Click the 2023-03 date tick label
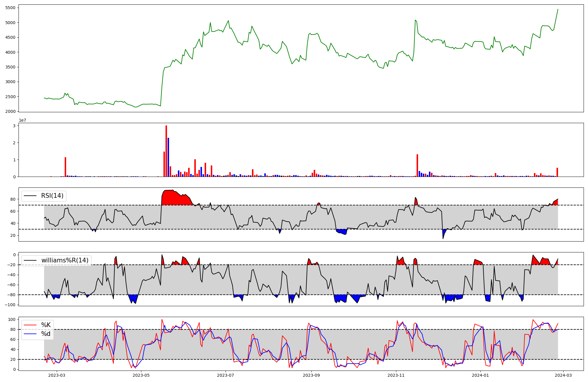Viewport: 588px width, 382px height. coord(56,375)
